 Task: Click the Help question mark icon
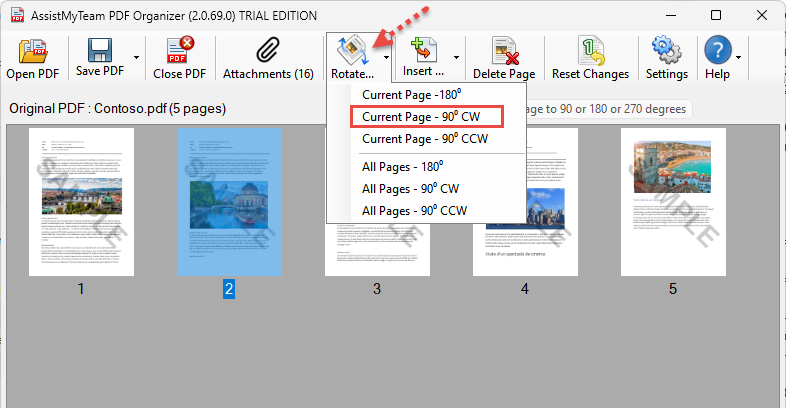(717, 51)
